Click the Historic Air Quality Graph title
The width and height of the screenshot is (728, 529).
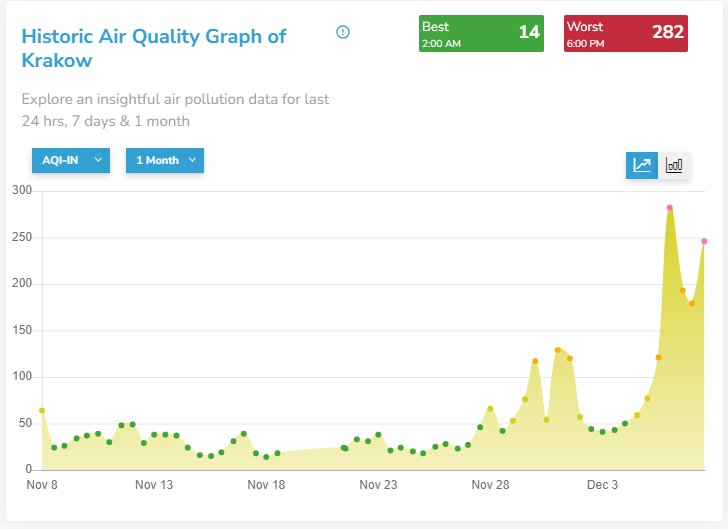pos(153,48)
